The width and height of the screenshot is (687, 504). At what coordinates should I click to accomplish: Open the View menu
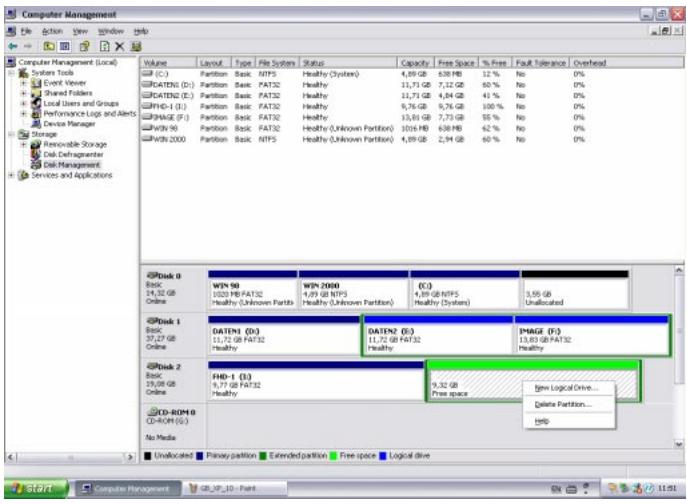pyautogui.click(x=80, y=31)
